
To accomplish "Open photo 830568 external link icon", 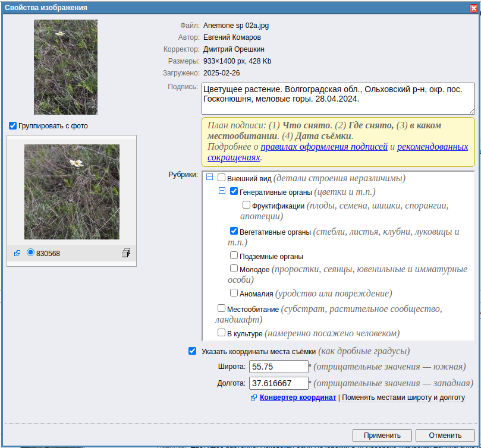I will [17, 253].
